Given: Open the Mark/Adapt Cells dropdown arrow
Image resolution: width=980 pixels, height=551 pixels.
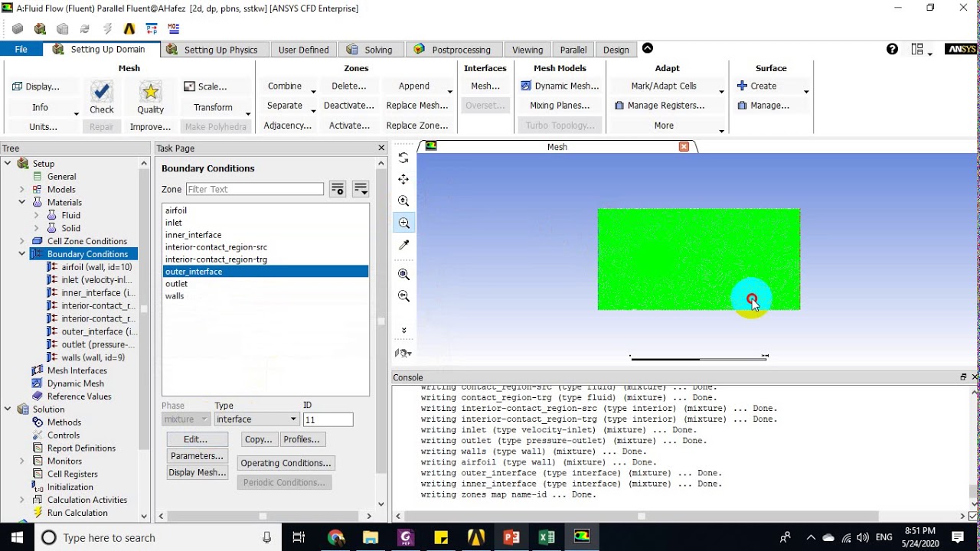Looking at the screenshot, I should point(721,90).
